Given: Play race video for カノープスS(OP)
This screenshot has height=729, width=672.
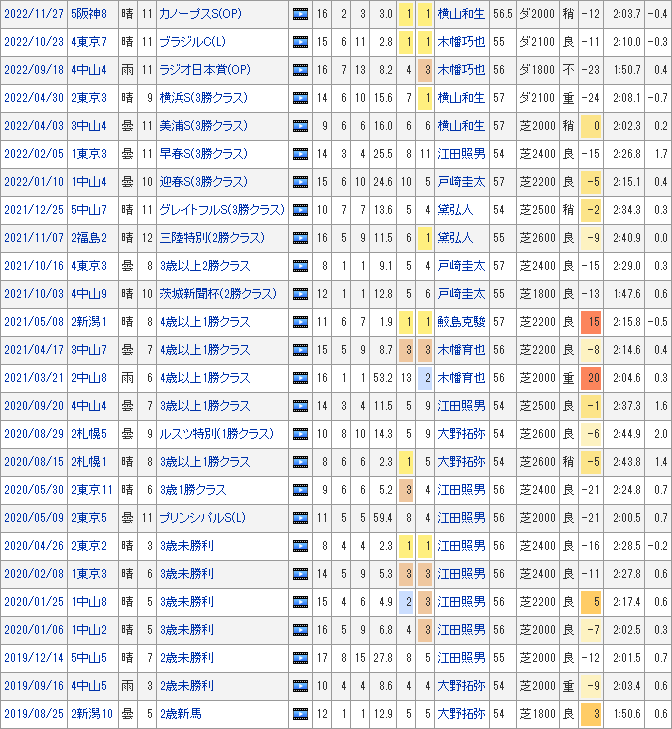Looking at the screenshot, I should [300, 14].
